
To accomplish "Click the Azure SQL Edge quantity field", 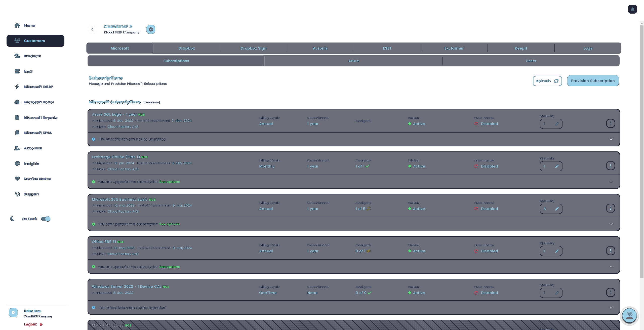I will [x=551, y=124].
